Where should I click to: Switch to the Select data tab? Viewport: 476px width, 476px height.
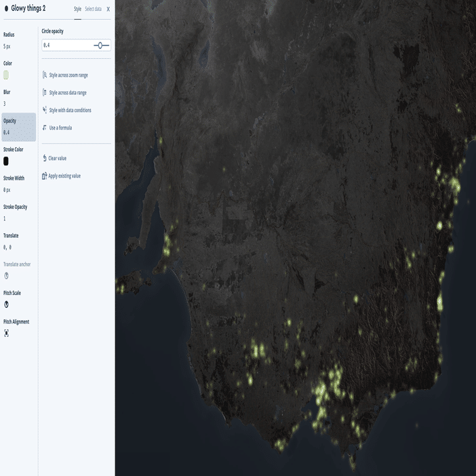[93, 9]
